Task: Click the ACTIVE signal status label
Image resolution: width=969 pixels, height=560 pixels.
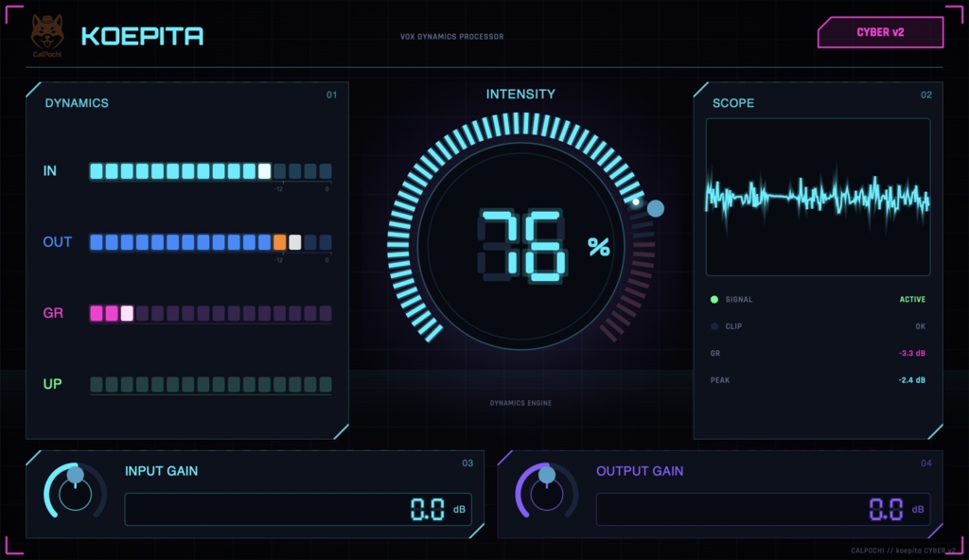Action: click(x=912, y=299)
